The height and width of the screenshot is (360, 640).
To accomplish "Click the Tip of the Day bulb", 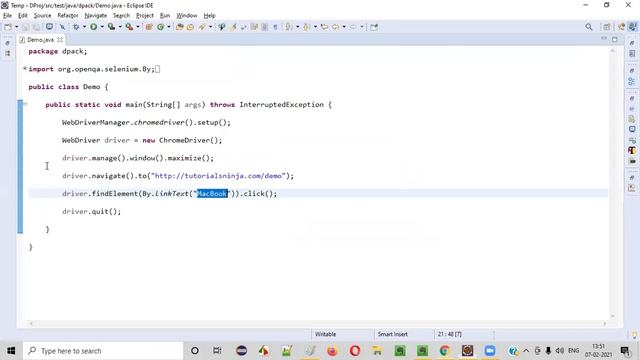I will 634,335.
